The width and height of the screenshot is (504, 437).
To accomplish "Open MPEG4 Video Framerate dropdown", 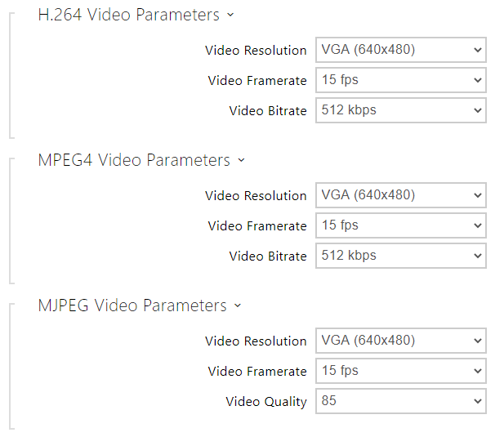I will coord(400,225).
